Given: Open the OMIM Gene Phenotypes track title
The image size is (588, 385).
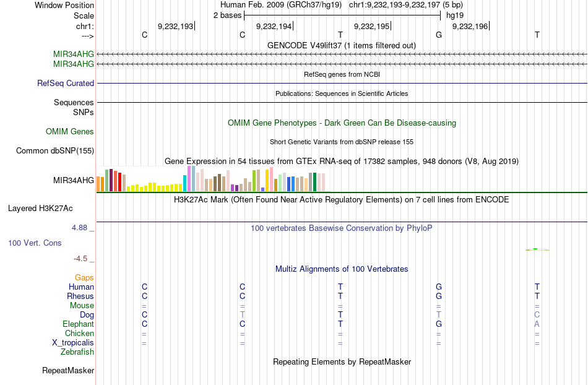Looking at the screenshot, I should [342, 123].
